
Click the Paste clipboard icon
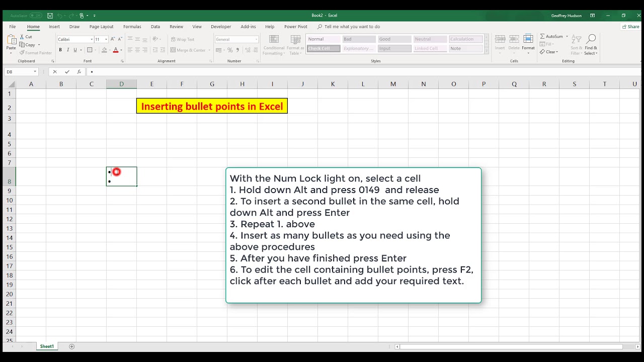11,40
